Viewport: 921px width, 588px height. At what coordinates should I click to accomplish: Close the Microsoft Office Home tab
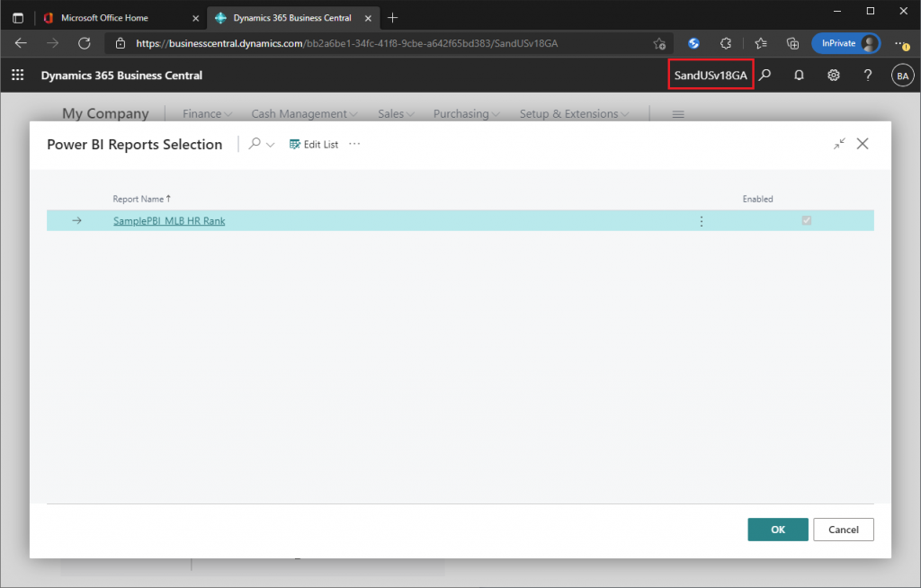pos(195,18)
